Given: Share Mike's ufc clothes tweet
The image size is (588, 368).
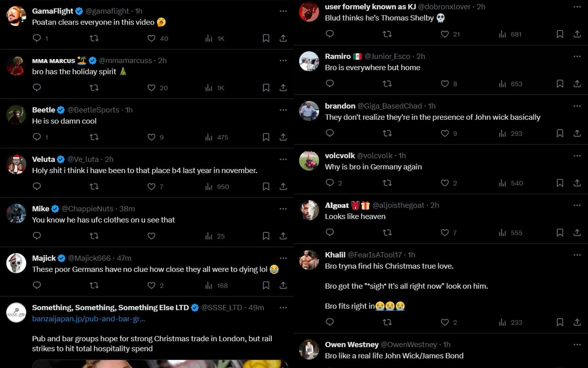Looking at the screenshot, I should pyautogui.click(x=283, y=236).
